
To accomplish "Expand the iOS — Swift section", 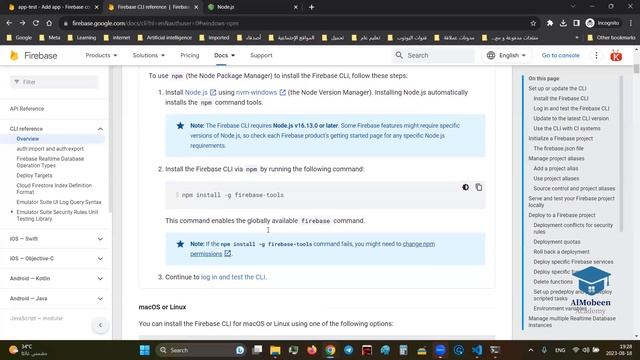I will [x=100, y=239].
